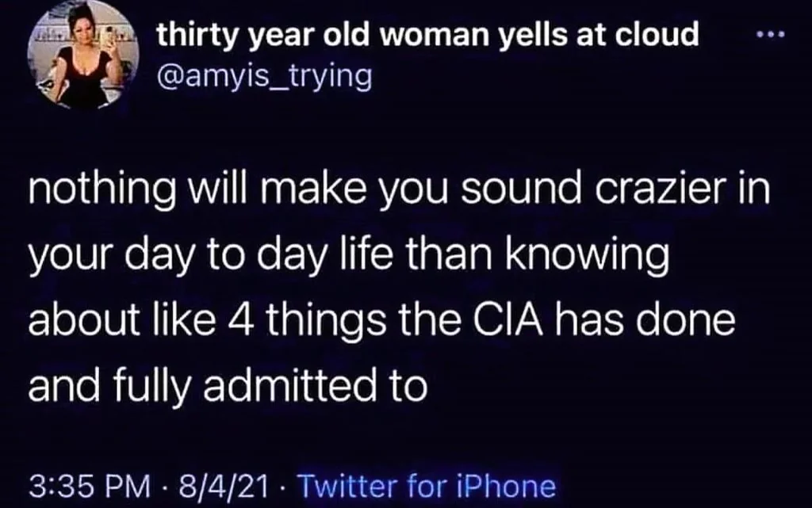
Task: Click the word 'iPhone' in the source label
Action: [x=513, y=484]
